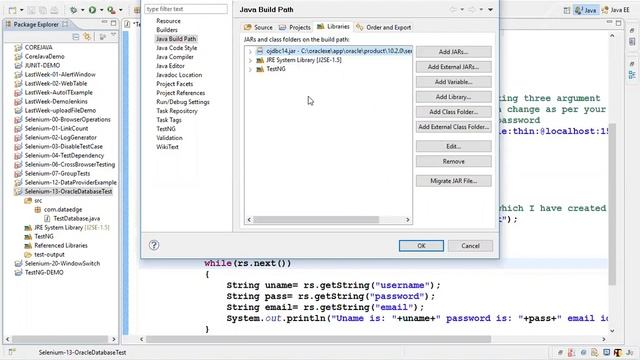640x360 pixels.
Task: Click the Debug bug toolbar icon
Action: (73, 10)
